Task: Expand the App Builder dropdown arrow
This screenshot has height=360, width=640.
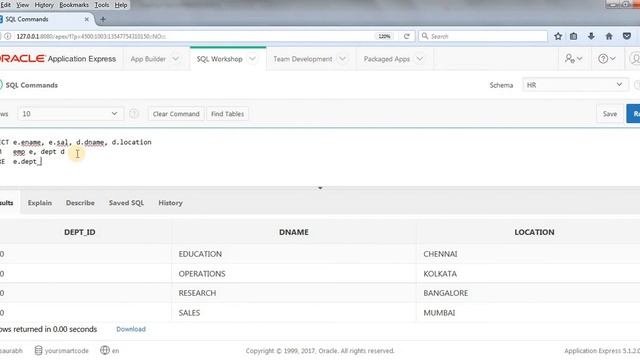Action: click(x=176, y=59)
